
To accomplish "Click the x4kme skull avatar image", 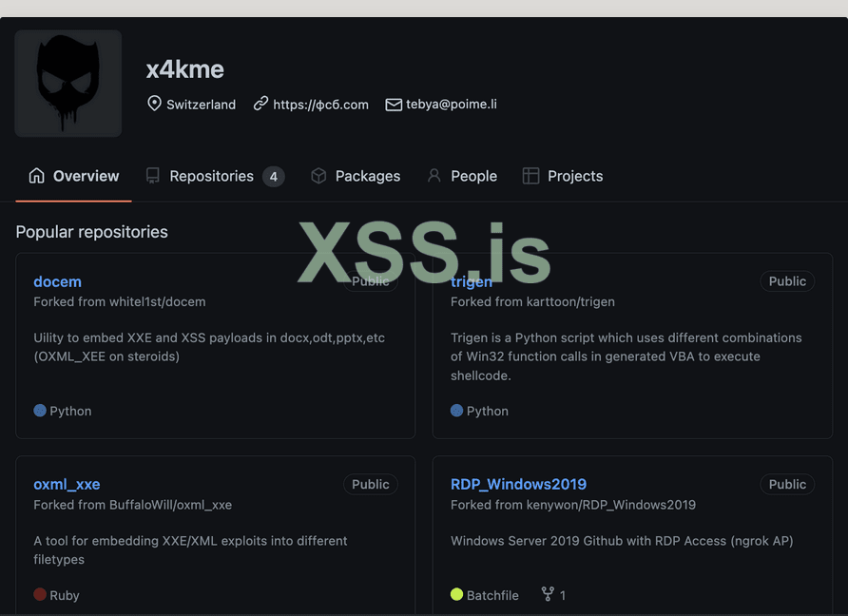I will click(x=67, y=84).
